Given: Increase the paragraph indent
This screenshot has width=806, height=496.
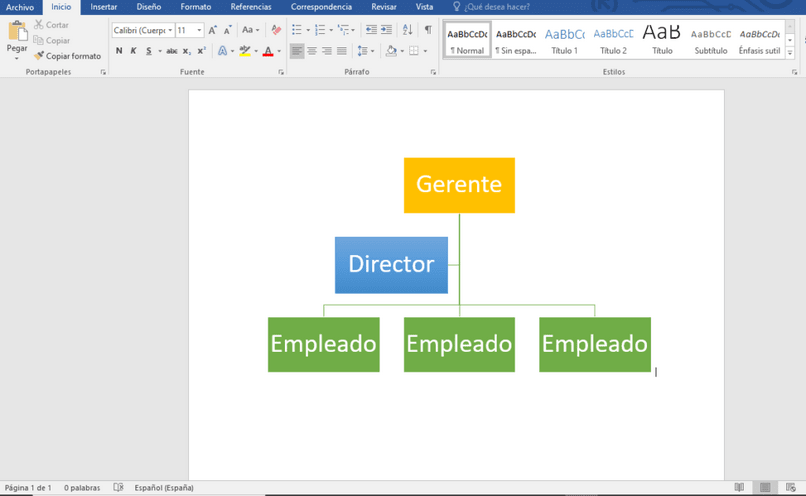Looking at the screenshot, I should coord(387,30).
